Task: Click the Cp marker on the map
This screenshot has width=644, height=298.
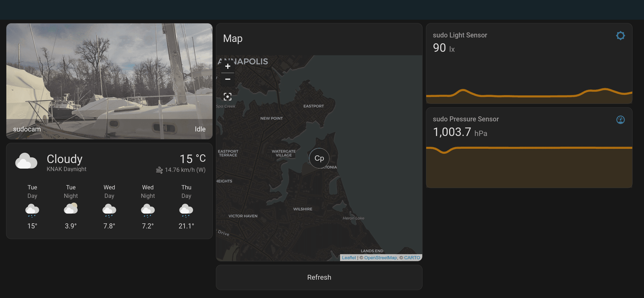Action: (x=319, y=158)
